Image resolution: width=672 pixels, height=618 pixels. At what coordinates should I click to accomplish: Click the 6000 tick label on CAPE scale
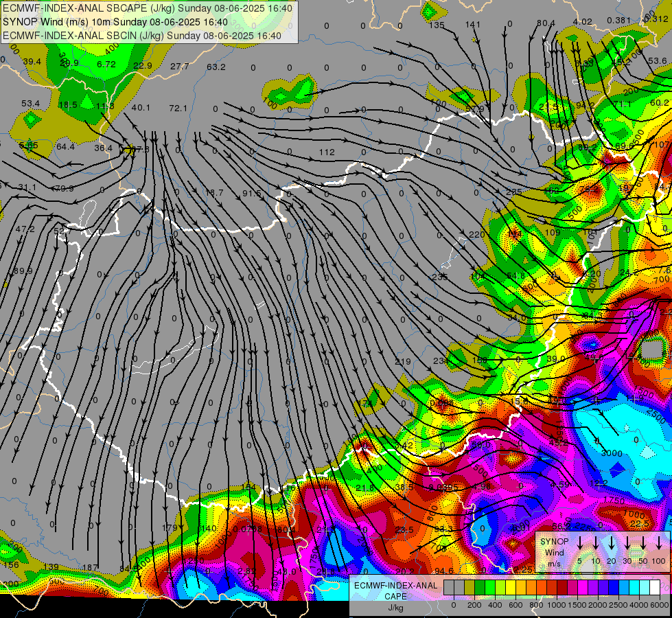click(x=660, y=605)
